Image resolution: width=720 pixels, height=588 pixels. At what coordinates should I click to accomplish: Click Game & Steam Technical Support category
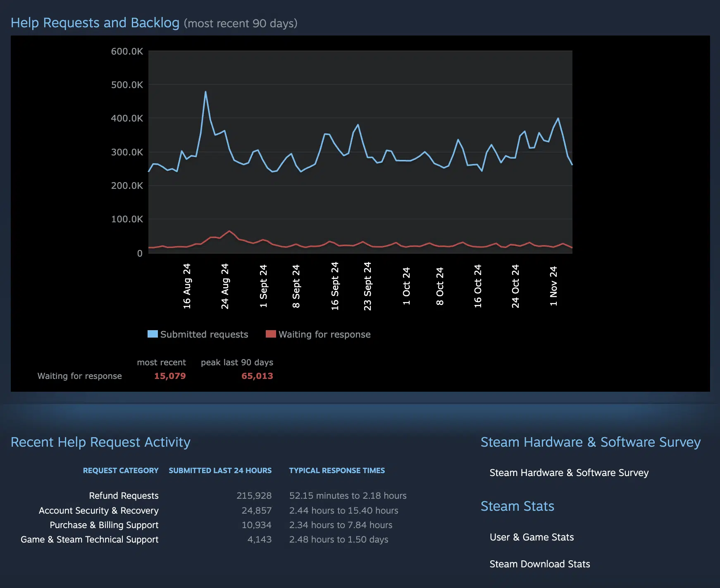coord(89,539)
